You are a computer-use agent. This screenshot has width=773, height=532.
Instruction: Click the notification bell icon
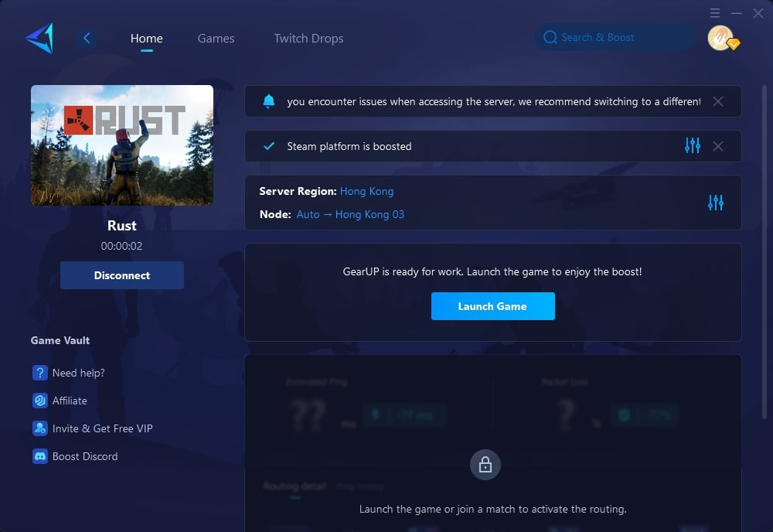[269, 101]
